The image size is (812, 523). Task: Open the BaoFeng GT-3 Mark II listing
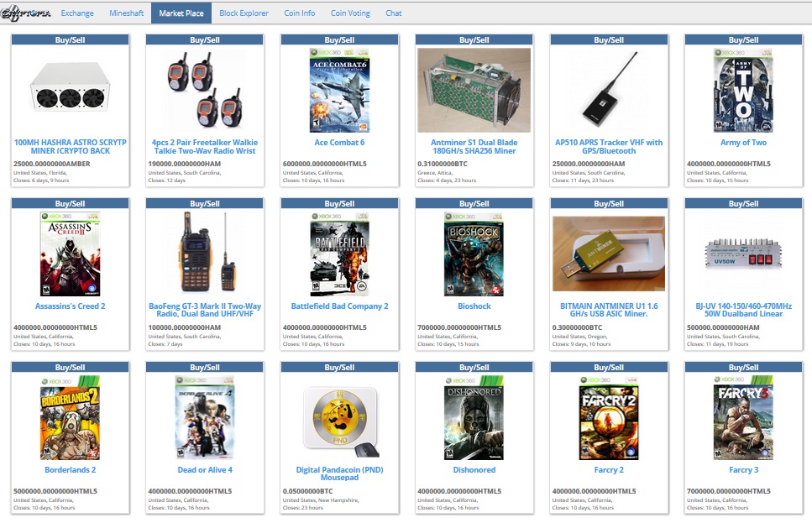(x=205, y=310)
